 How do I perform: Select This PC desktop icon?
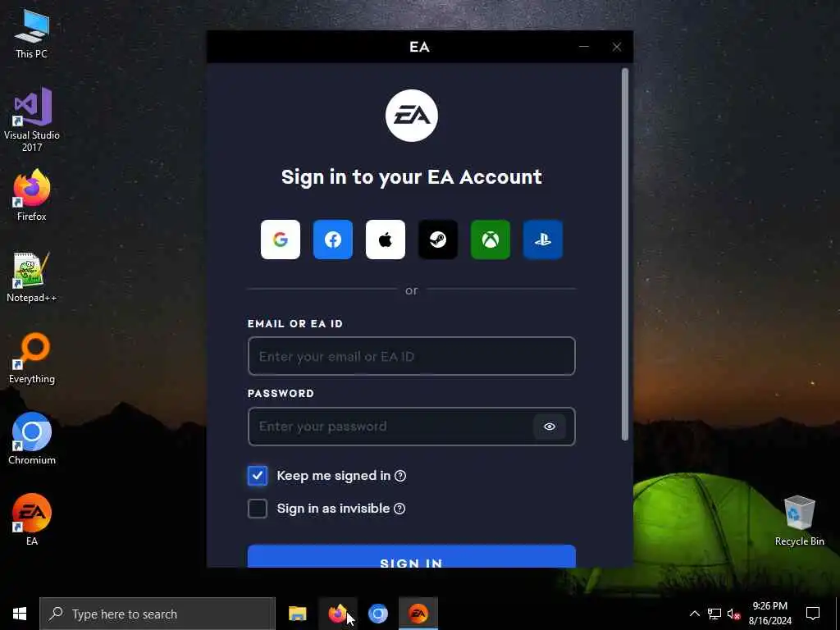click(x=32, y=34)
